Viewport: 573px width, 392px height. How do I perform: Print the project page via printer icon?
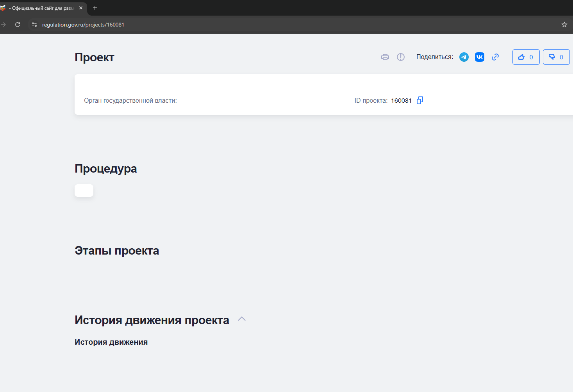click(x=385, y=57)
